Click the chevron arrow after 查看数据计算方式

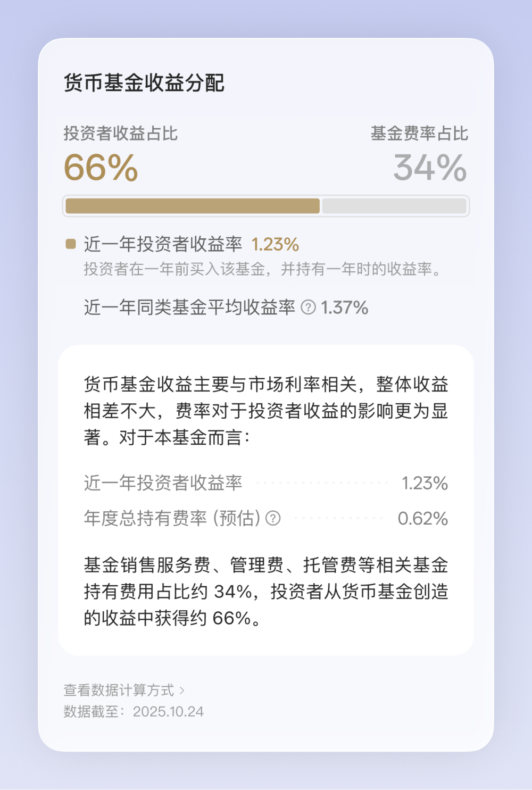pyautogui.click(x=182, y=691)
